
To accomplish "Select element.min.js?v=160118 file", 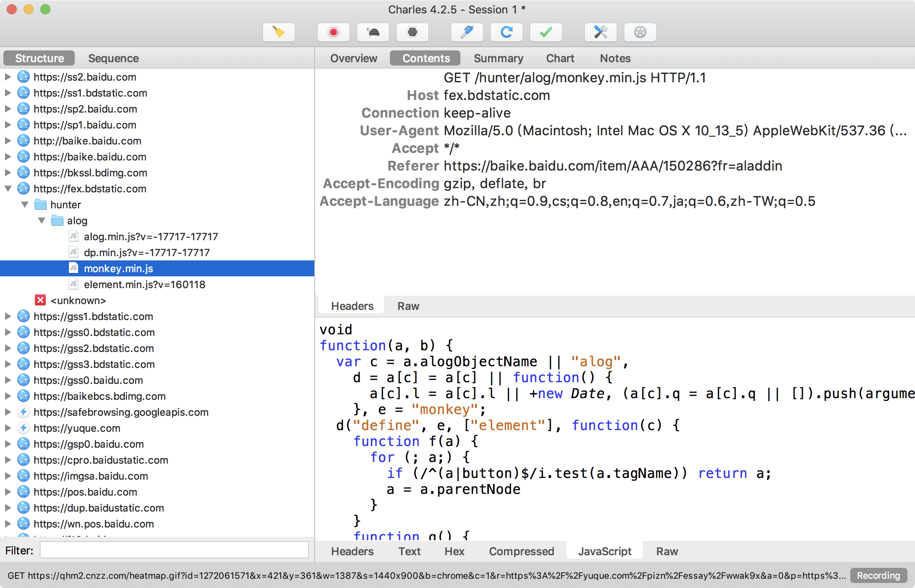I will tap(144, 284).
